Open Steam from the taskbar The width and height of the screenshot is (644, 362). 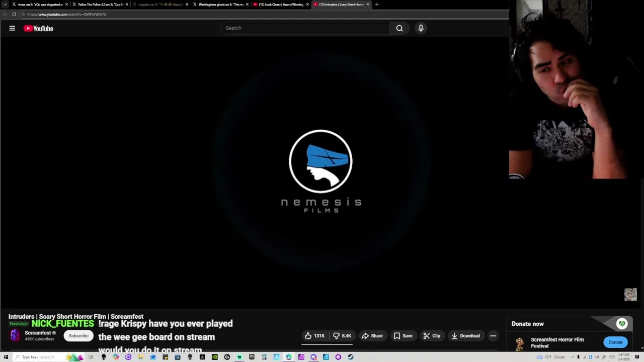[x=350, y=357]
